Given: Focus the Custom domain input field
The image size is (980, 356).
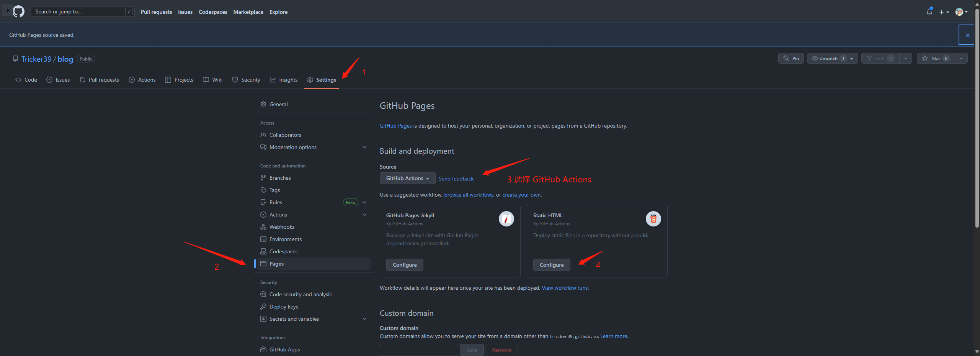Looking at the screenshot, I should pos(419,350).
